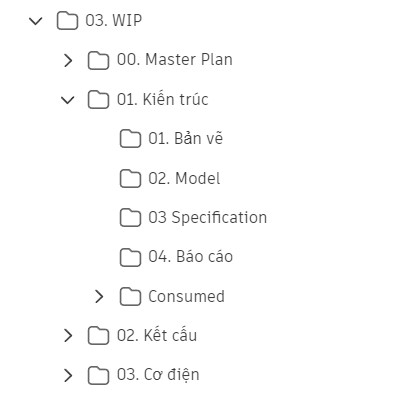This screenshot has width=410, height=394.
Task: Click the 04. Báo cáo folder icon
Action: [130, 257]
